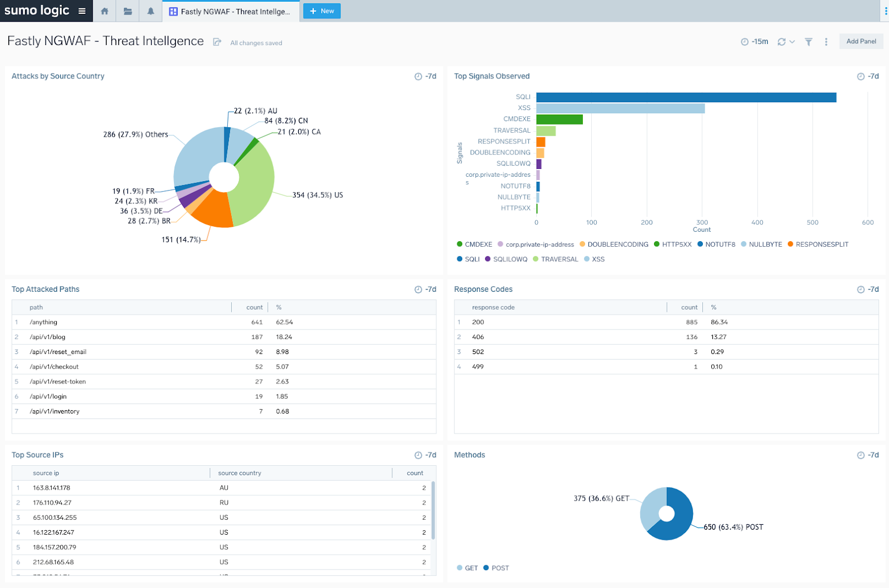Click the edit icon beside the dashboard title
Viewport: 889px width, 588px height.
click(217, 41)
